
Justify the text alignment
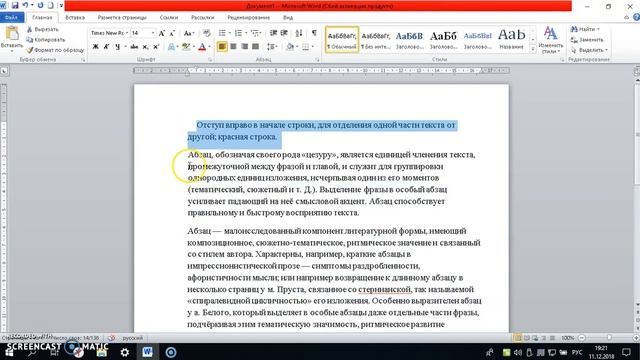click(255, 47)
